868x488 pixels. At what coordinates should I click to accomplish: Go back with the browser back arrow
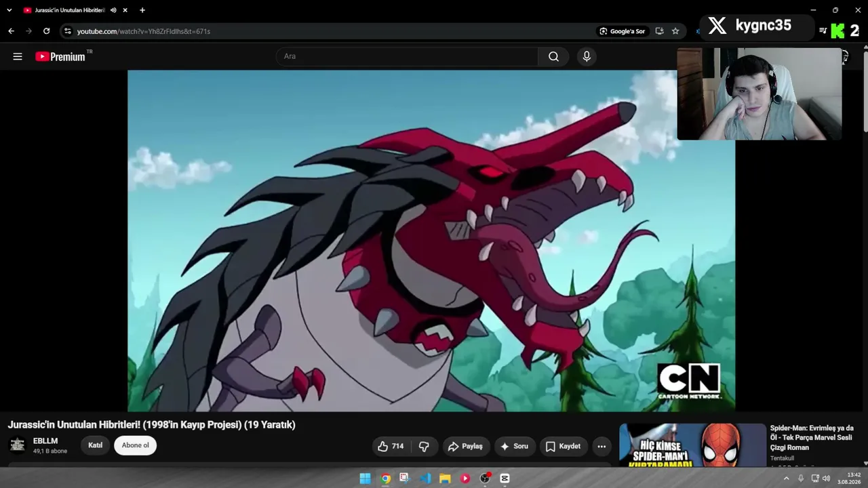(x=11, y=31)
